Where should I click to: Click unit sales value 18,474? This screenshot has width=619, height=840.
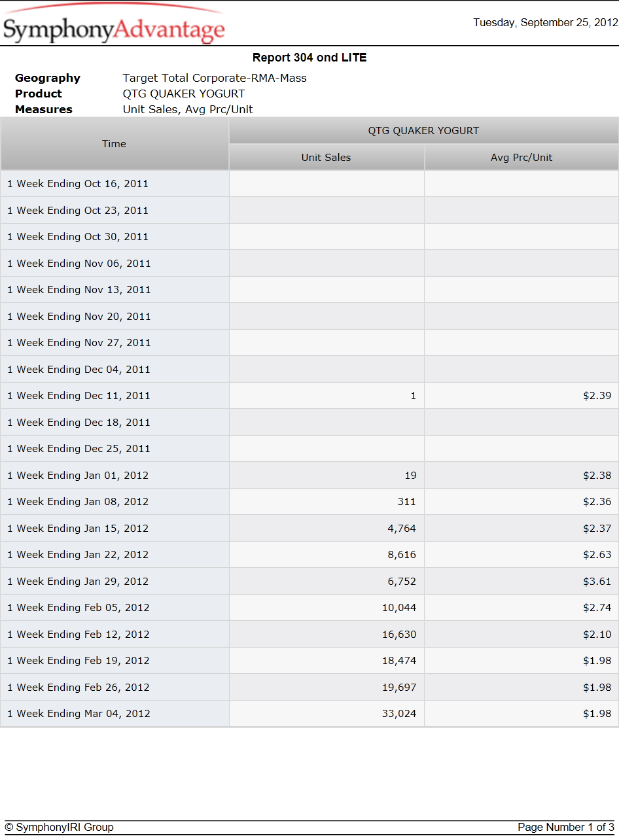point(399,661)
